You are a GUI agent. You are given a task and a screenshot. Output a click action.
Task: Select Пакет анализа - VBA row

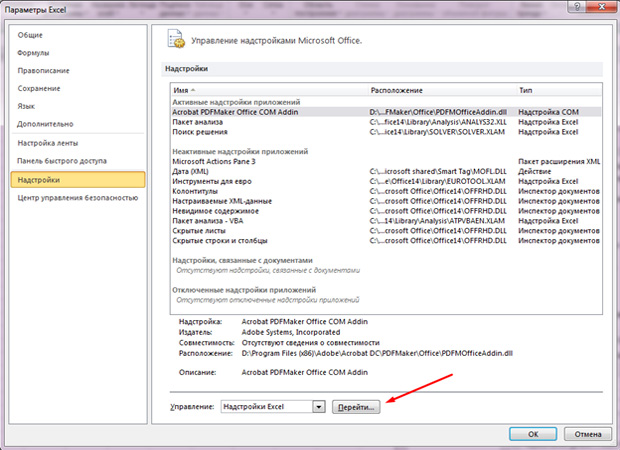(386, 221)
